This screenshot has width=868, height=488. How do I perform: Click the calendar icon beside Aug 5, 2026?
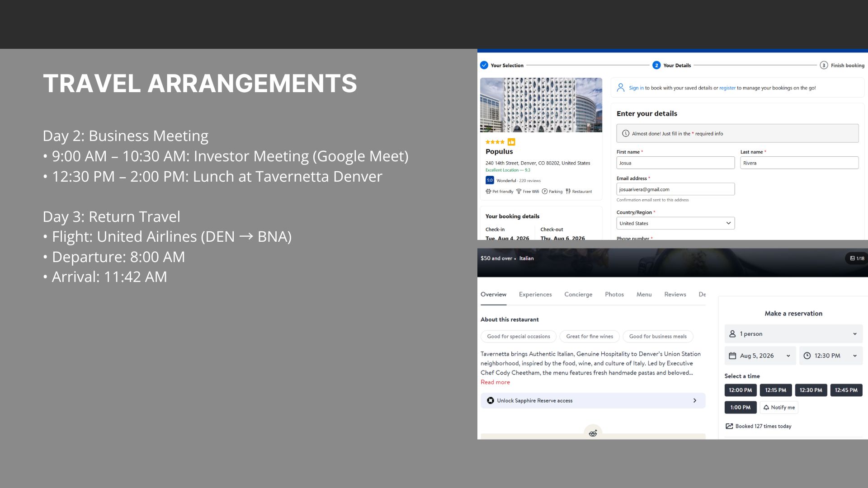[732, 356]
